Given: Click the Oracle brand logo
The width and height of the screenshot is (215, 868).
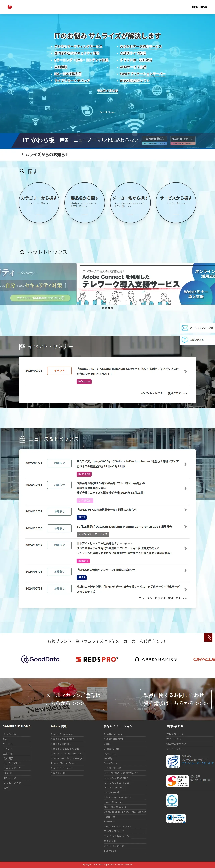Looking at the screenshot, I should click(x=204, y=659).
